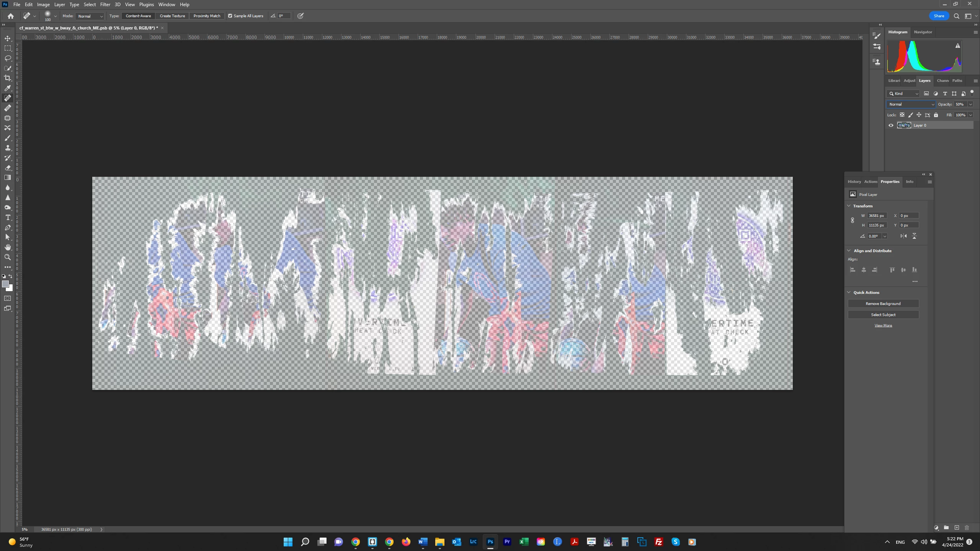The width and height of the screenshot is (980, 551).
Task: Click the foreground color swatch
Action: [5, 284]
